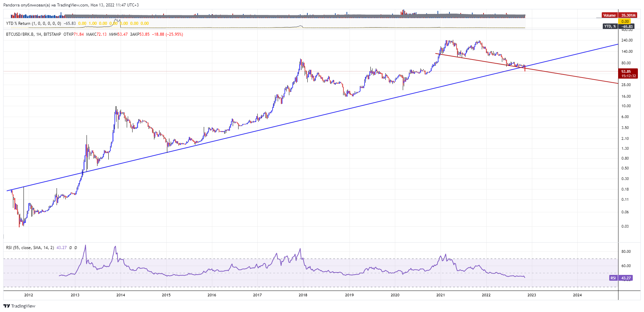The width and height of the screenshot is (644, 312).
Task: Click the 60.00 RSI scale value
Action: point(626,266)
